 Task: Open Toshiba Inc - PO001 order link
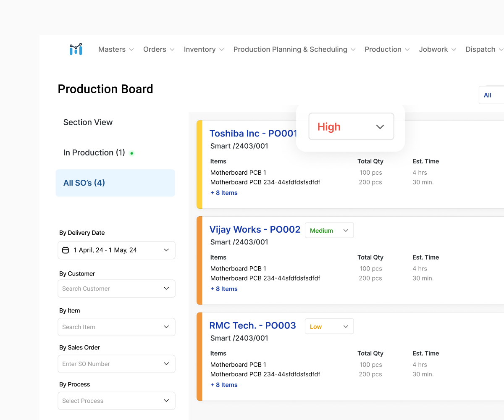[253, 134]
